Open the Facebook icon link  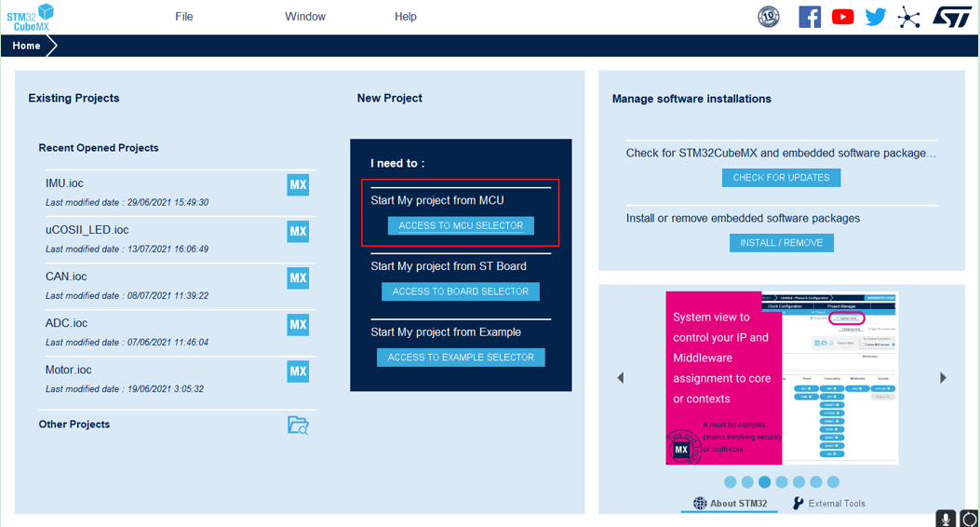810,17
